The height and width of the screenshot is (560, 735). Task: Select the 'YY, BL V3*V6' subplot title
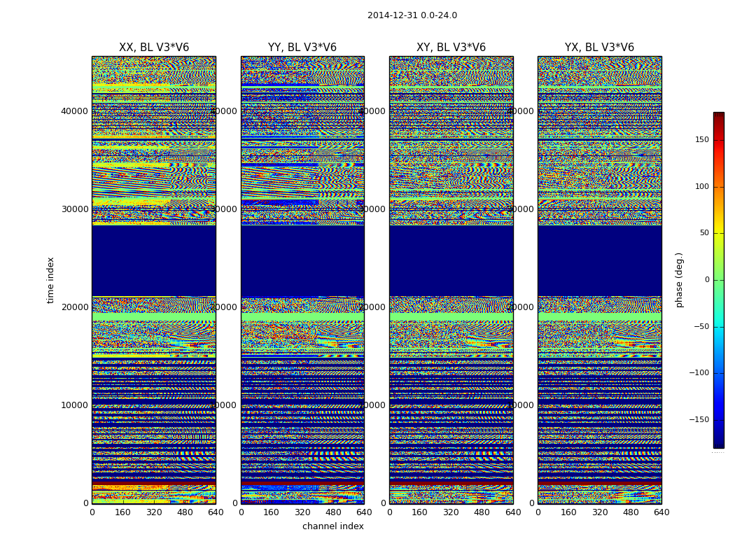pos(302,48)
